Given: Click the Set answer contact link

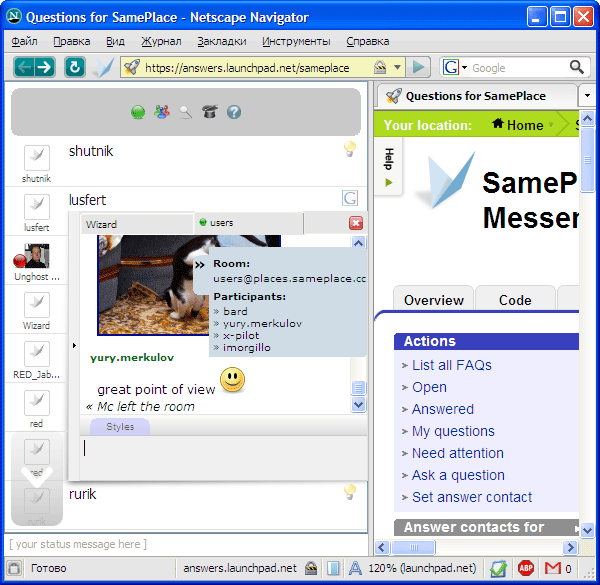Looking at the screenshot, I should coord(472,497).
